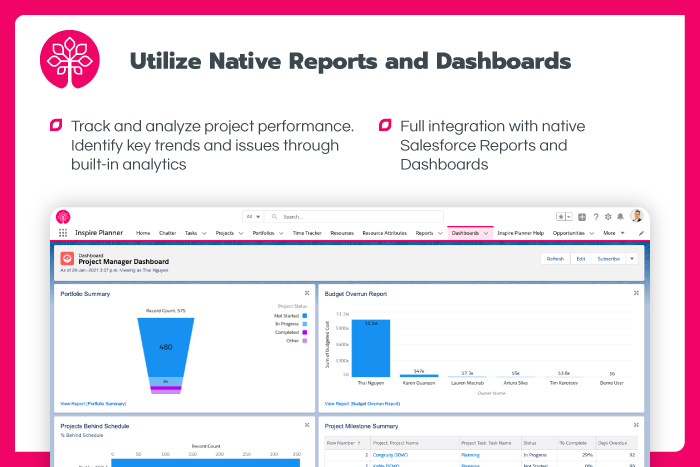Expand the Projects tab chevron
The width and height of the screenshot is (700, 467).
coord(241,233)
